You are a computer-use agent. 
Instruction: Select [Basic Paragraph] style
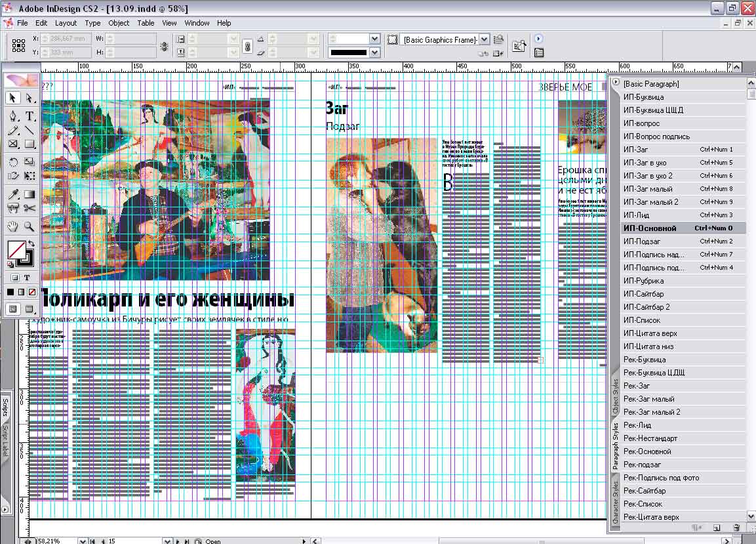[683, 83]
